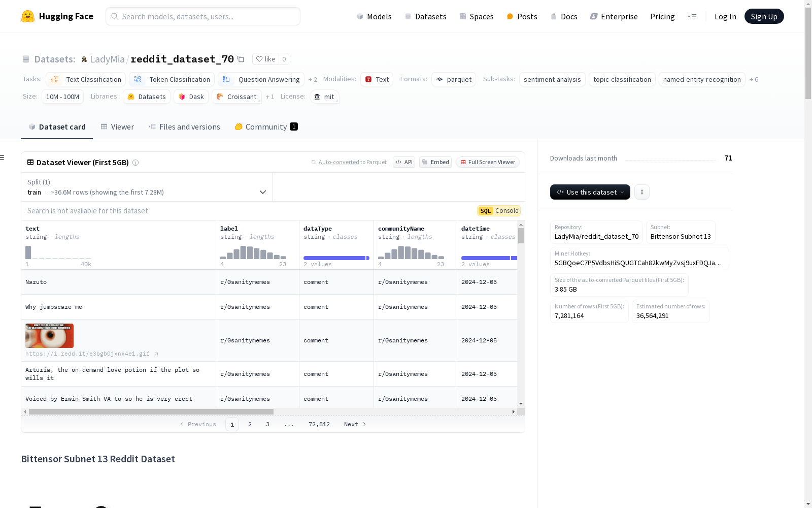This screenshot has width=812, height=508.
Task: Select the parquet format tag
Action: 454,79
